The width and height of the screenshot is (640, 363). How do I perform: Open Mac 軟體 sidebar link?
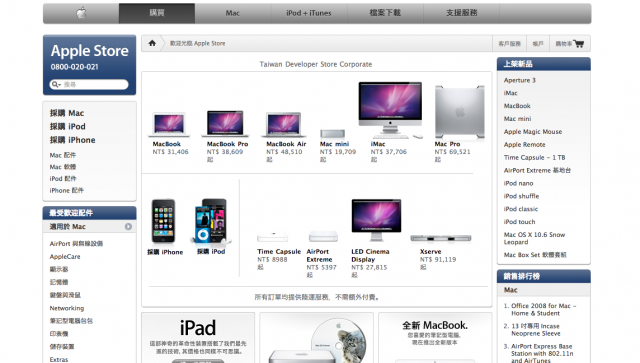[63, 167]
